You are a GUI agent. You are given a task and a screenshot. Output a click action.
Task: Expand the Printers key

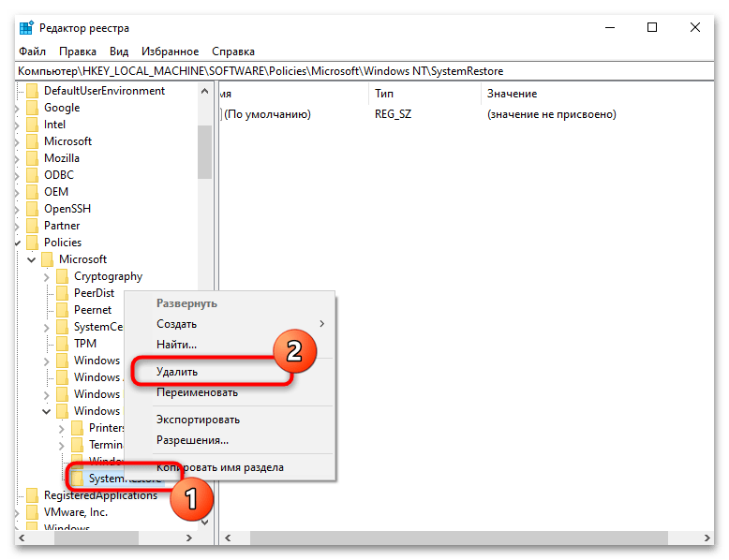[61, 429]
